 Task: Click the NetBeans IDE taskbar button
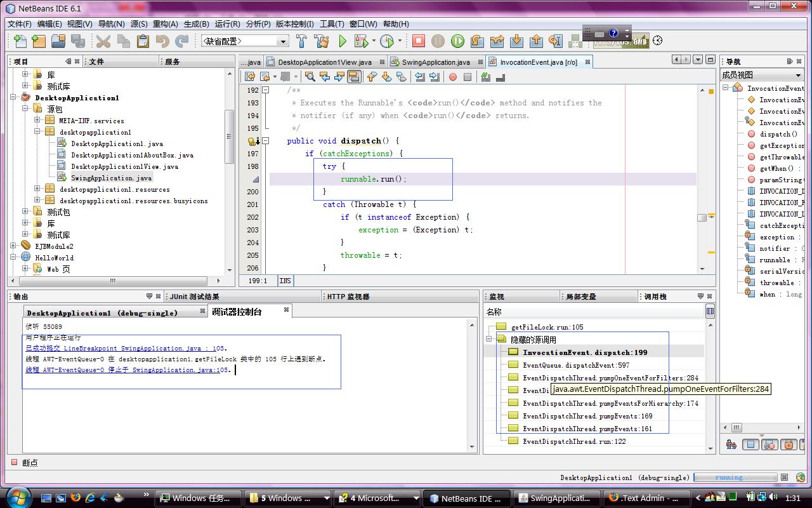pyautogui.click(x=466, y=498)
